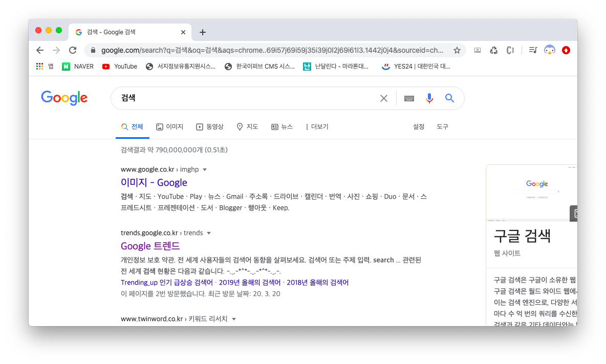Open 도구 search tools

coord(442,127)
